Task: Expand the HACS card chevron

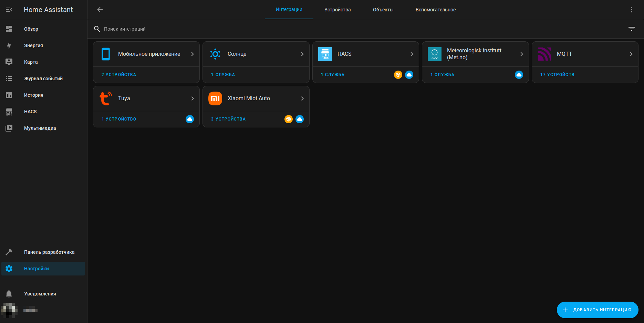Action: [x=412, y=54]
